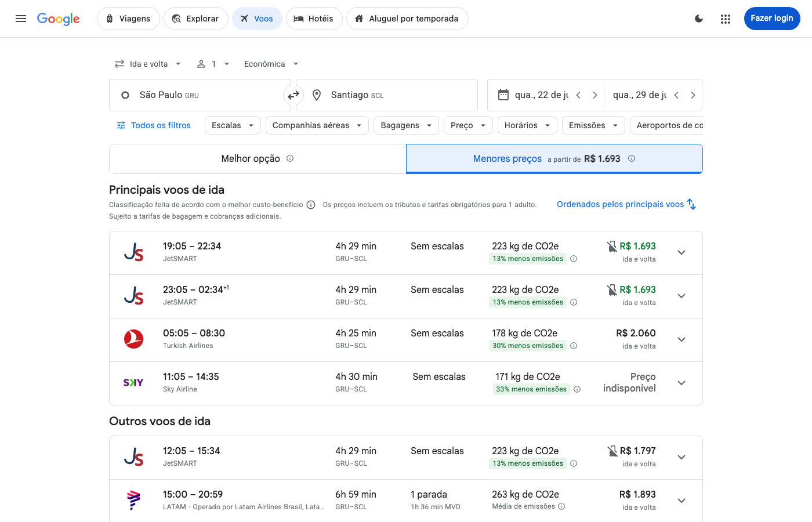This screenshot has height=522, width=812.
Task: Swap origin and destination airports
Action: point(293,95)
